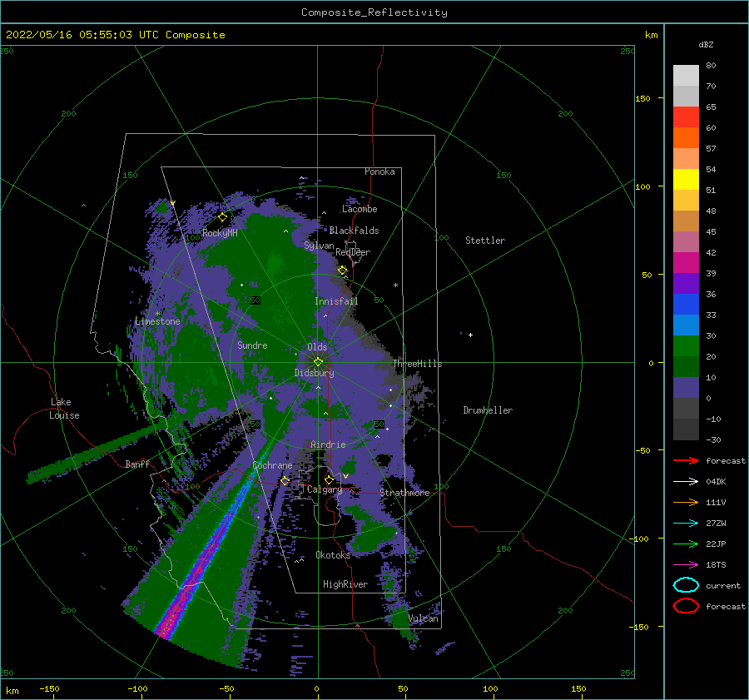Click the ThreeHills town label
Screen dimensions: 749x700
418,364
